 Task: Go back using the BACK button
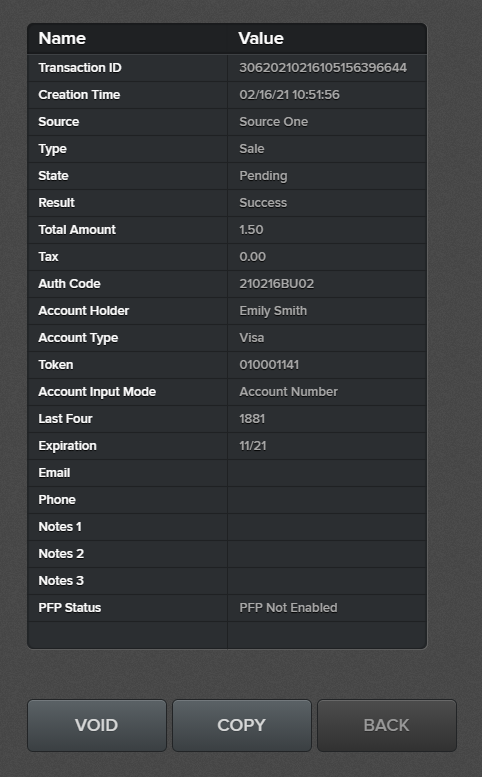pyautogui.click(x=387, y=725)
